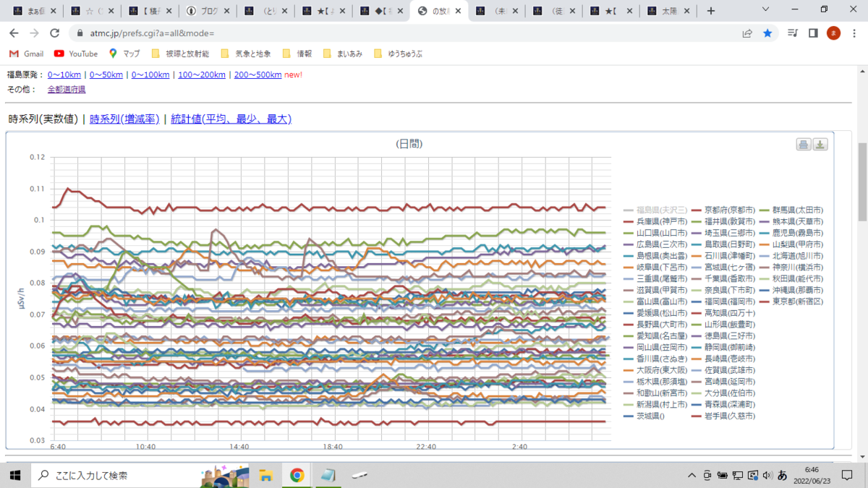Launch Chrome from the Windows taskbar
The image size is (868, 488).
[297, 475]
